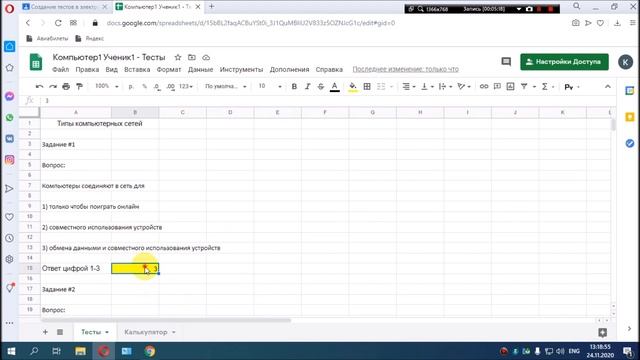Open the font family dropdown
This screenshot has height=360, width=640.
(x=226, y=87)
